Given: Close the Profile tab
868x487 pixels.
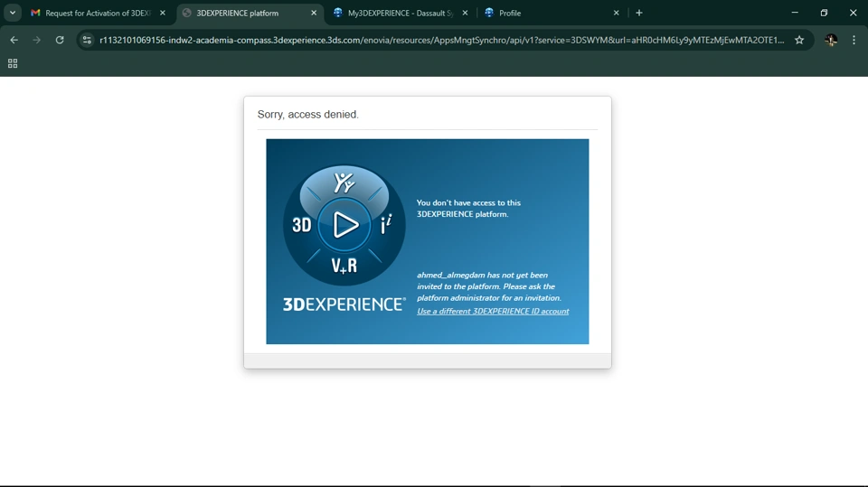Looking at the screenshot, I should pyautogui.click(x=616, y=13).
